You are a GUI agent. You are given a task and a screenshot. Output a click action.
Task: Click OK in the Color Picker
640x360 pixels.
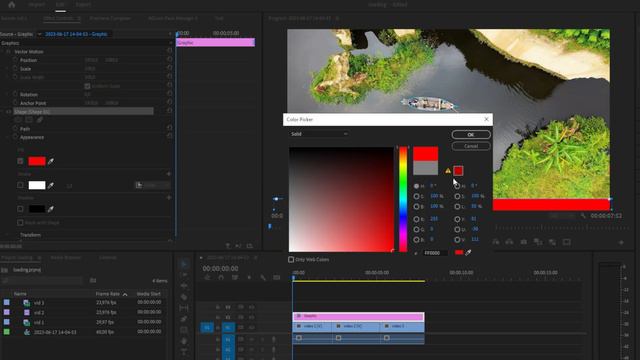click(x=471, y=135)
